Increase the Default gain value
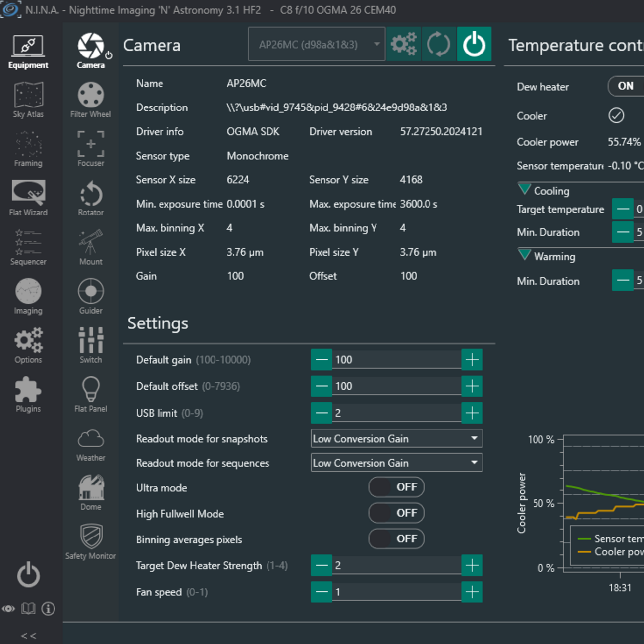 472,360
